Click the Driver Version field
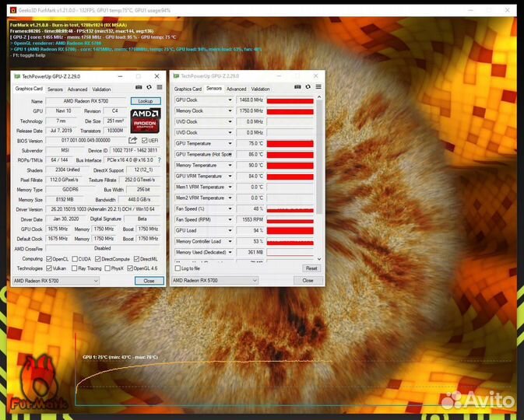Viewport: 524px width, 420px height. click(x=103, y=209)
